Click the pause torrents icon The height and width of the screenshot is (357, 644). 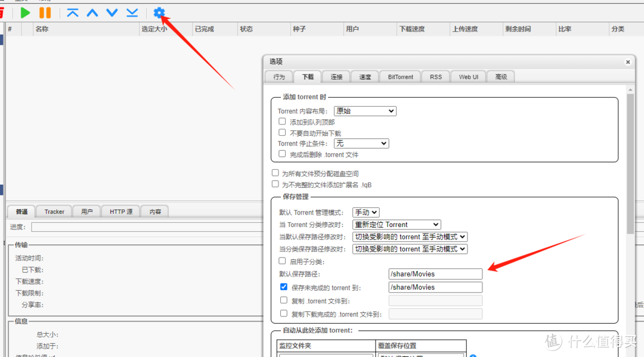click(45, 13)
